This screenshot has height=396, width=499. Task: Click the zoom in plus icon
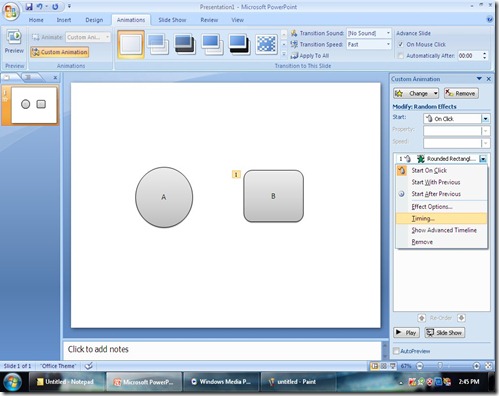coord(476,366)
